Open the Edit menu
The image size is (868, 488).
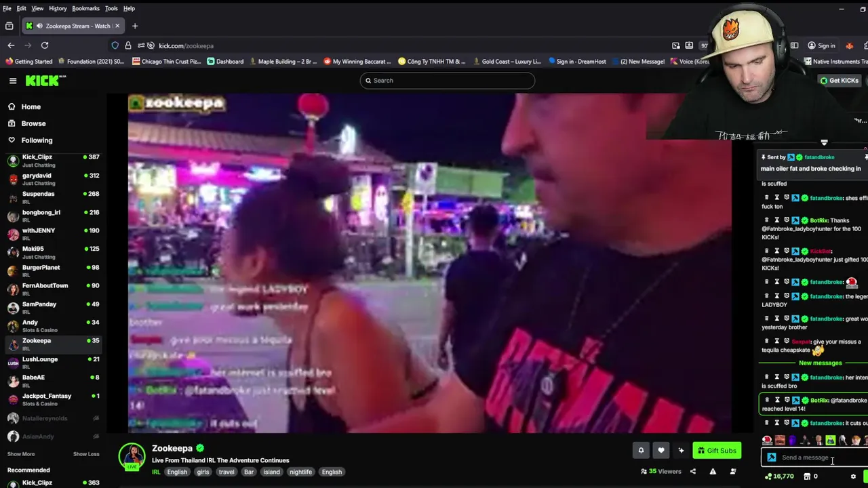(22, 8)
